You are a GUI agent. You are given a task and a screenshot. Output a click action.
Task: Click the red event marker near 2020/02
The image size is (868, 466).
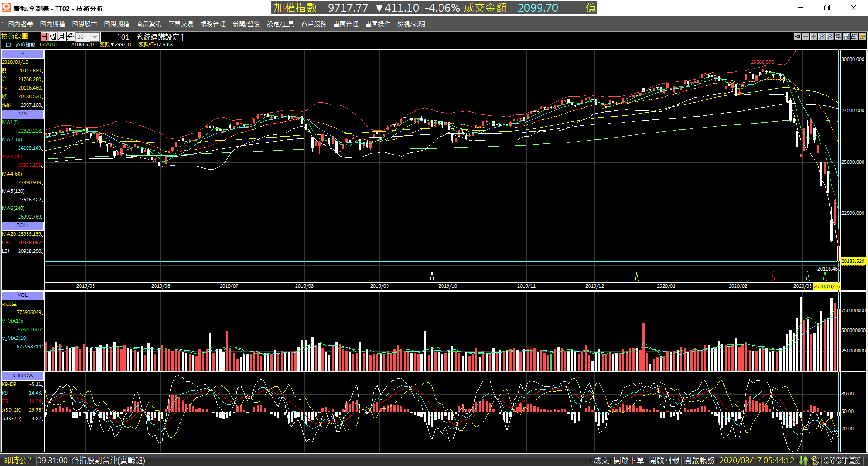tap(773, 276)
